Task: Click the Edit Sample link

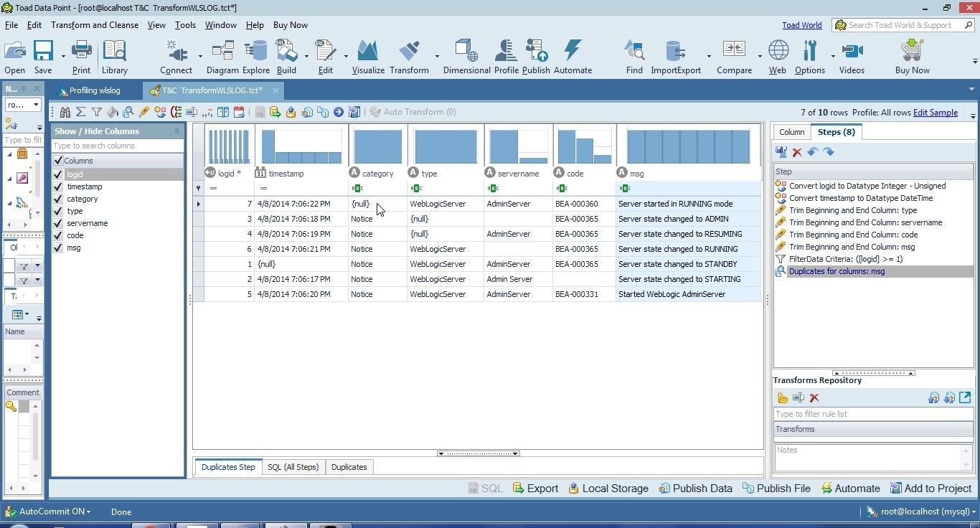Action: 935,113
